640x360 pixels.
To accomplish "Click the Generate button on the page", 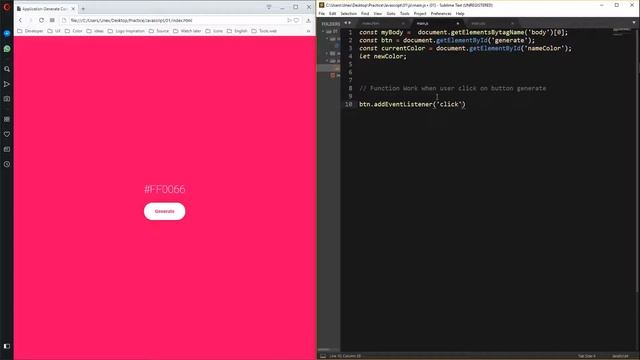I will pos(164,211).
